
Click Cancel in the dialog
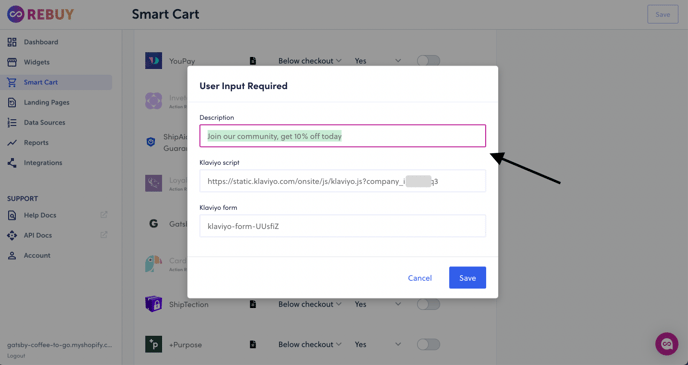pyautogui.click(x=420, y=278)
